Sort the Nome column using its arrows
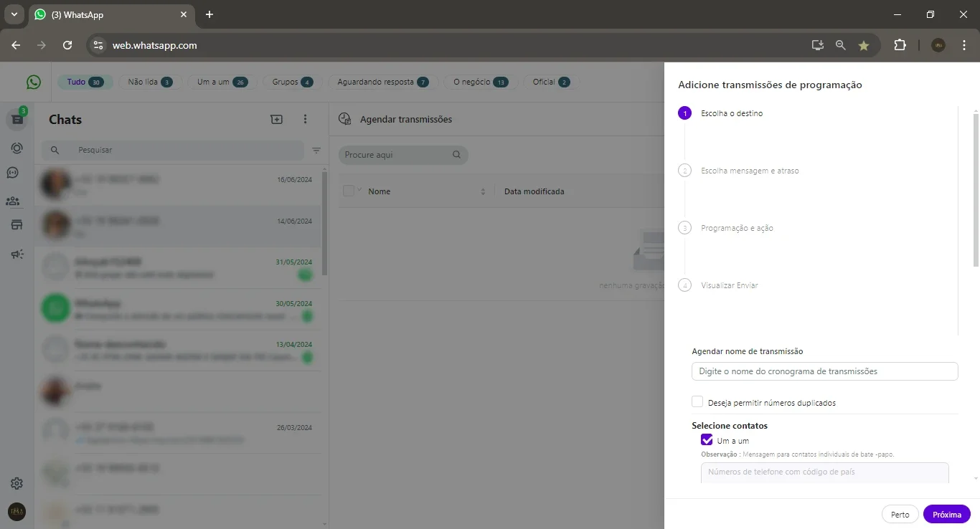This screenshot has width=980, height=529. 483,191
